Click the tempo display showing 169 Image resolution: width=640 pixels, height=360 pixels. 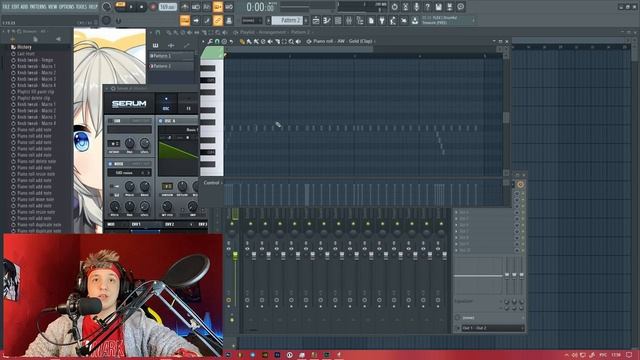click(x=167, y=7)
